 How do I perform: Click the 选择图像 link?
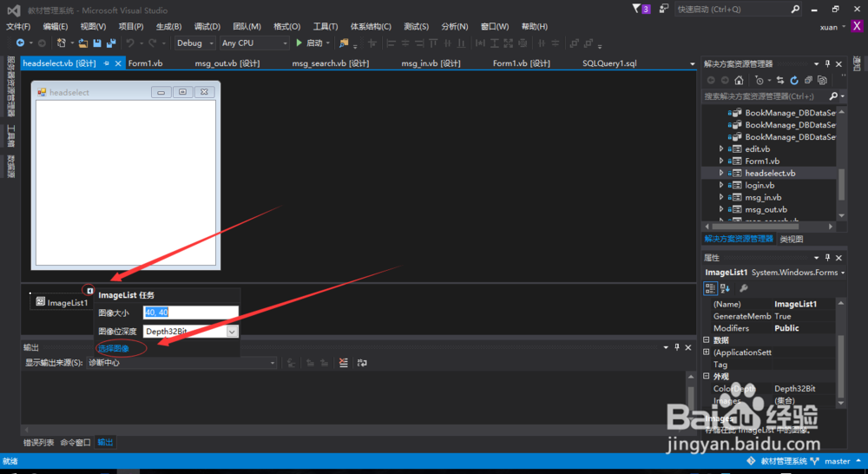[x=114, y=348]
